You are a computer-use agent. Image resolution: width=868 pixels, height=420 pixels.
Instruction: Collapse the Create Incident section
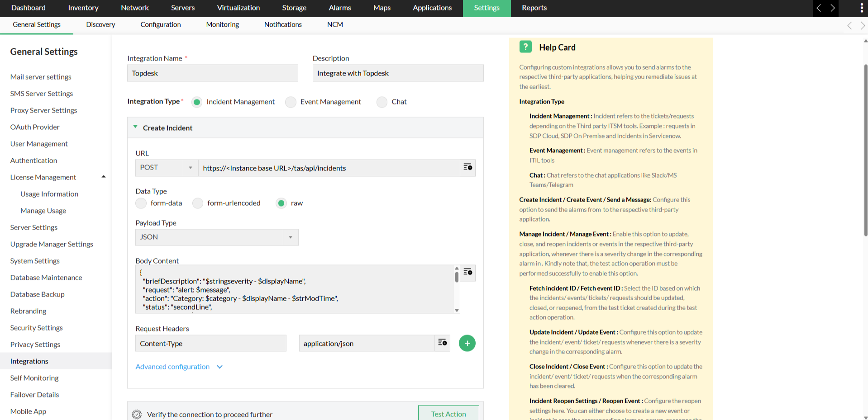pyautogui.click(x=135, y=127)
